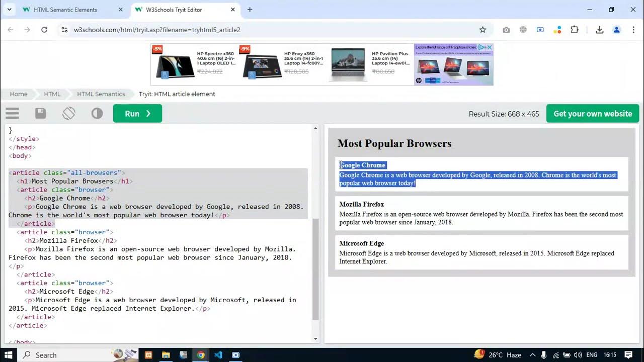Click the blue screen recorder extension icon
This screenshot has height=362, width=644.
click(x=540, y=30)
